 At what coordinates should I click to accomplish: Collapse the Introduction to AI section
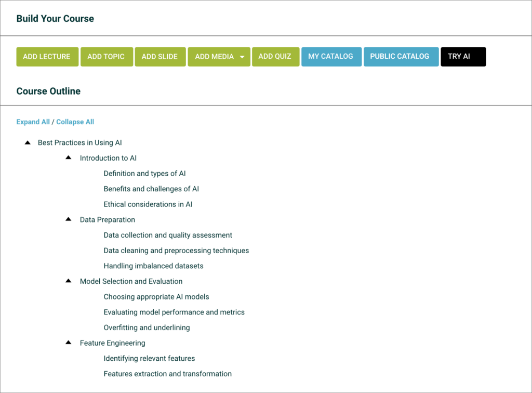68,158
